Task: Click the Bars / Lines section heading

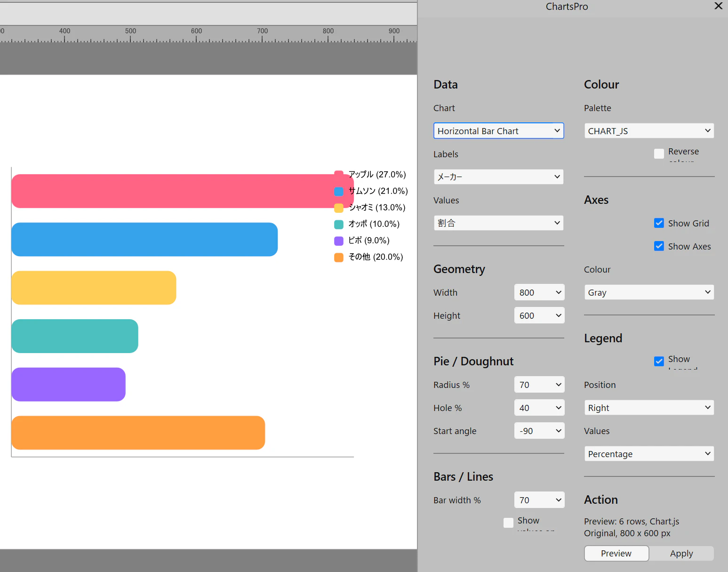Action: (x=463, y=476)
